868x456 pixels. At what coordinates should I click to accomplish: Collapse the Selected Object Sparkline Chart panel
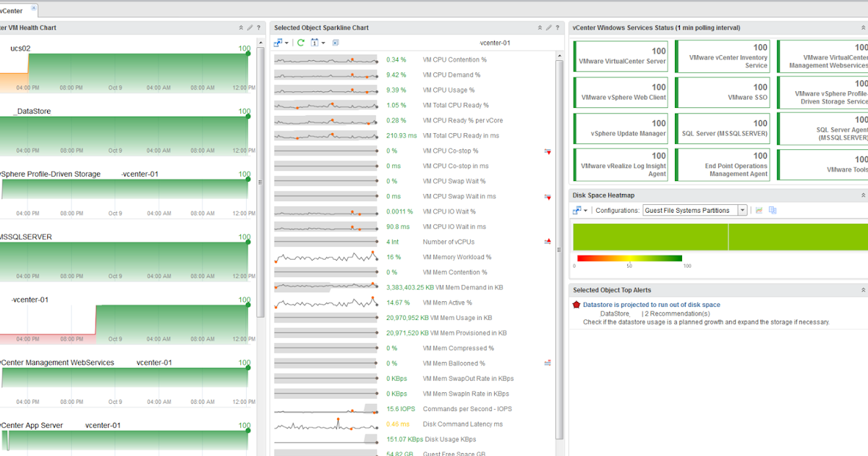[540, 28]
